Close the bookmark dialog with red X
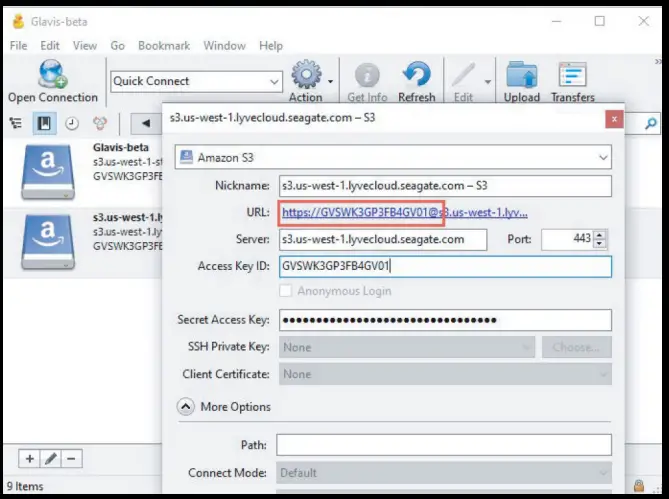This screenshot has height=499, width=669. tap(614, 119)
